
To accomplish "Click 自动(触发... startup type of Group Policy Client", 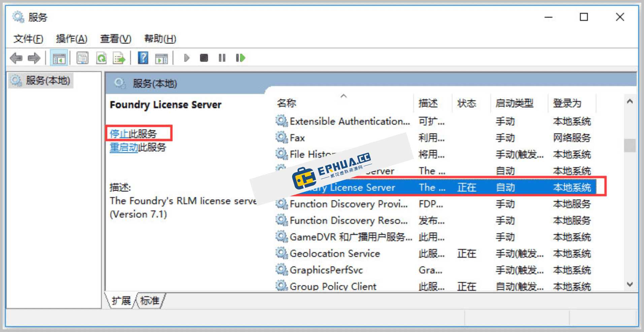I will (519, 286).
